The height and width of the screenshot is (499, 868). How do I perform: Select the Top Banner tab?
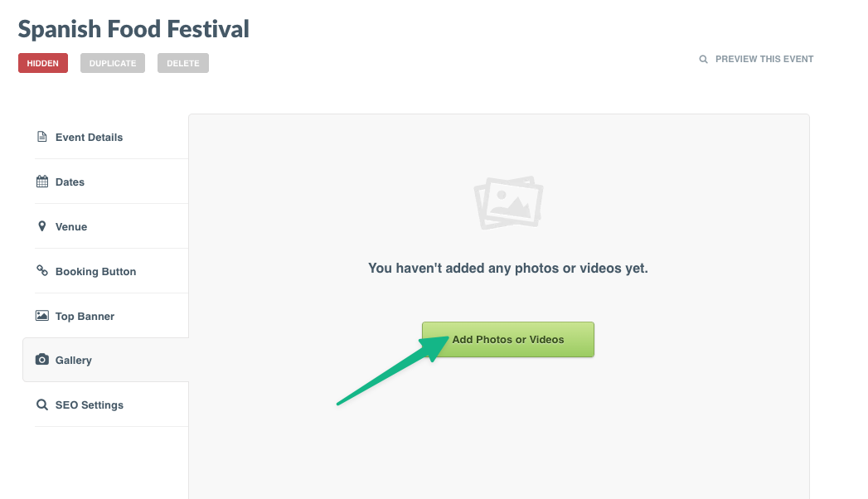coord(85,317)
